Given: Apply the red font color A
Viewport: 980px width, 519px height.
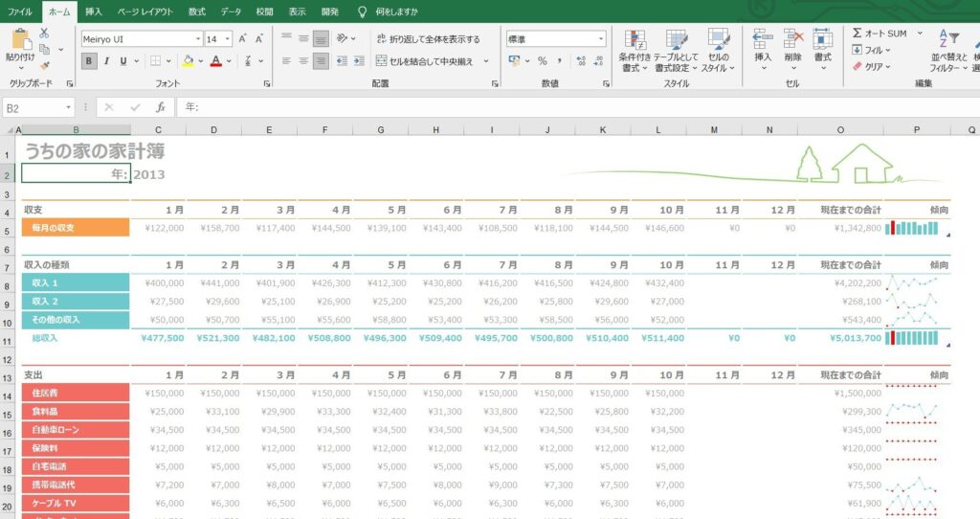Looking at the screenshot, I should pos(216,60).
